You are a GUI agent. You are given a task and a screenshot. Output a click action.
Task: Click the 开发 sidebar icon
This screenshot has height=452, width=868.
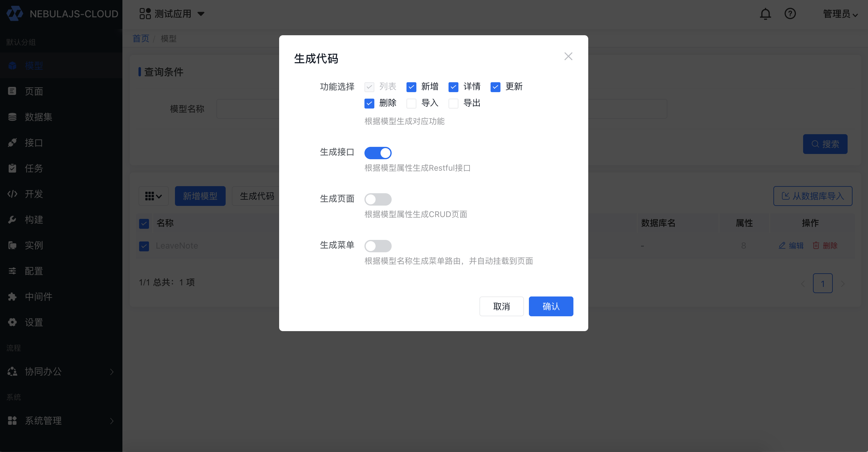pos(12,194)
